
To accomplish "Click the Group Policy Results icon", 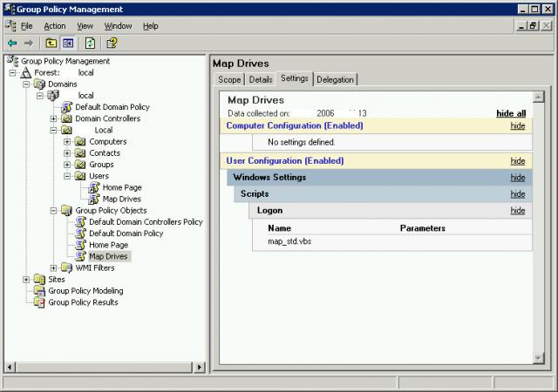I will 39,302.
